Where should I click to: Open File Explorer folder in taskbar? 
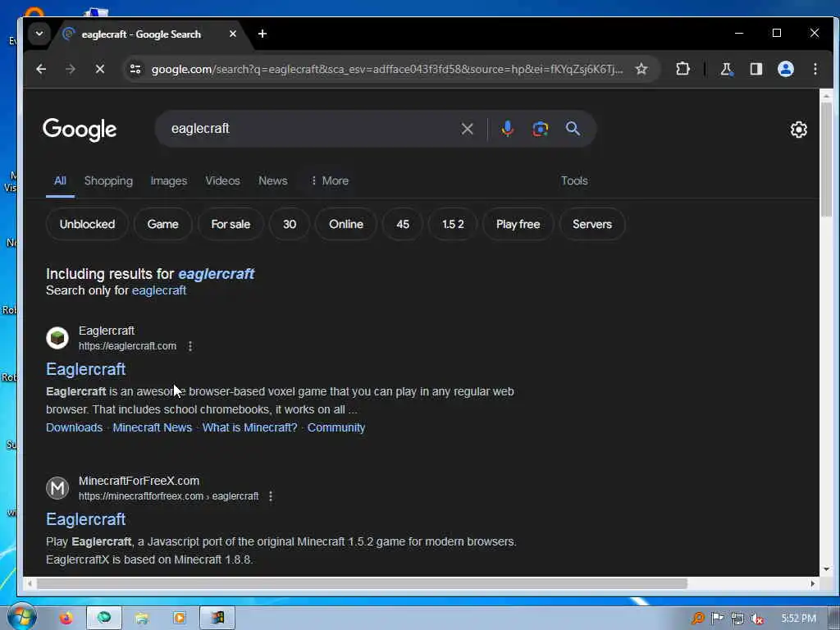pos(141,619)
